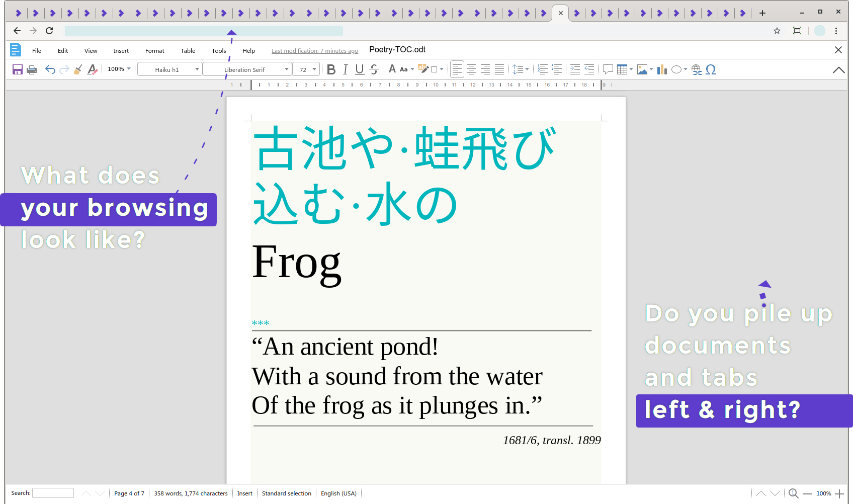Toggle bulleted list
The image size is (853, 504).
click(557, 69)
